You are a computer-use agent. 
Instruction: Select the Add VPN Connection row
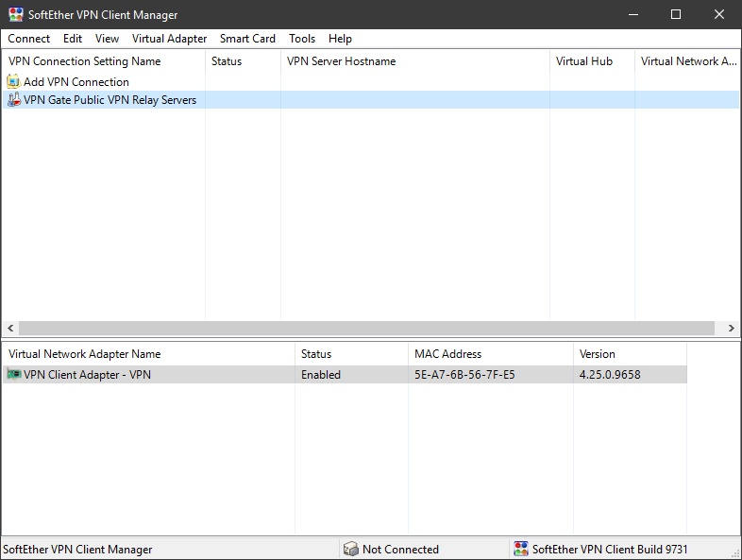tap(371, 81)
